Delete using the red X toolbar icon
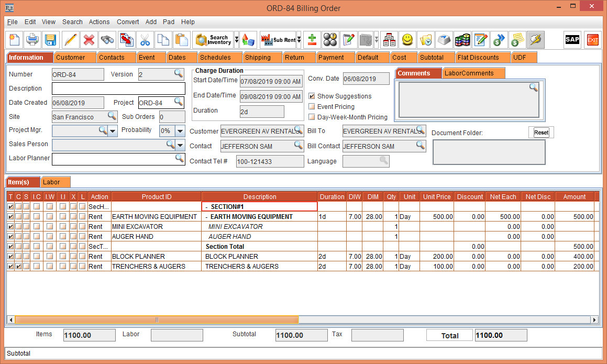Screen dimensions: 607x364 click(x=89, y=39)
